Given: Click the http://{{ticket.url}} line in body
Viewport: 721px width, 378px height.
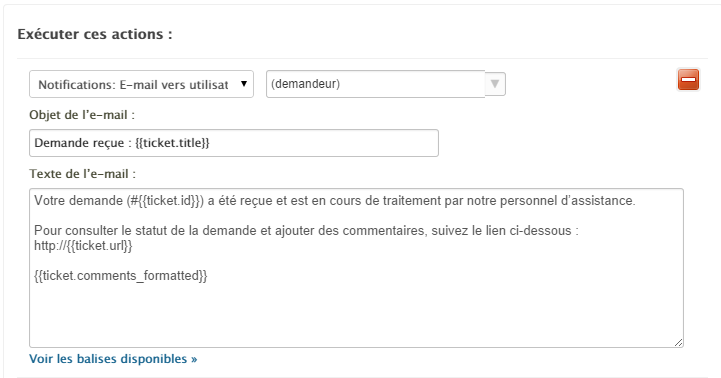Looking at the screenshot, I should 83,246.
